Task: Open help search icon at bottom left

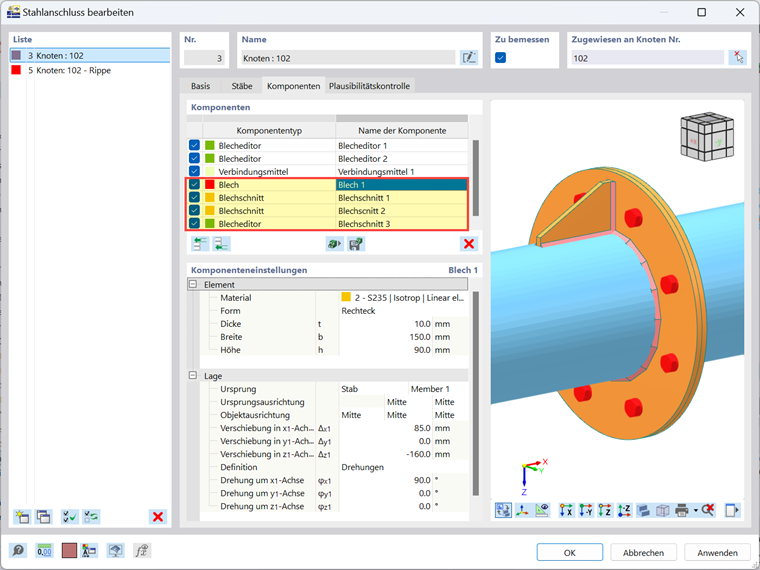Action: click(18, 551)
